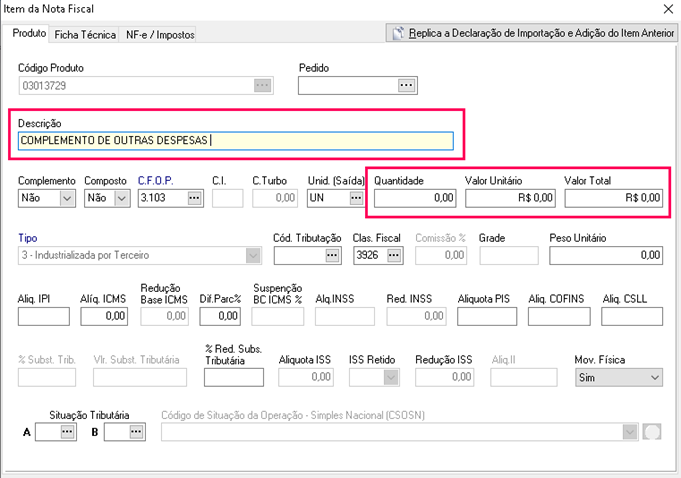The width and height of the screenshot is (681, 478).
Task: Switch to the Ficha Técnica tab
Action: pos(85,34)
